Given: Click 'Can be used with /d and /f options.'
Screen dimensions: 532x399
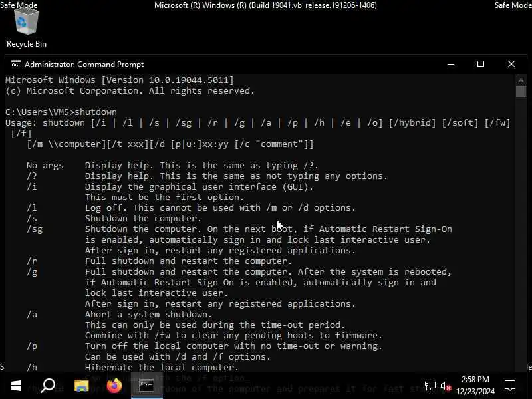Looking at the screenshot, I should pyautogui.click(x=178, y=357).
